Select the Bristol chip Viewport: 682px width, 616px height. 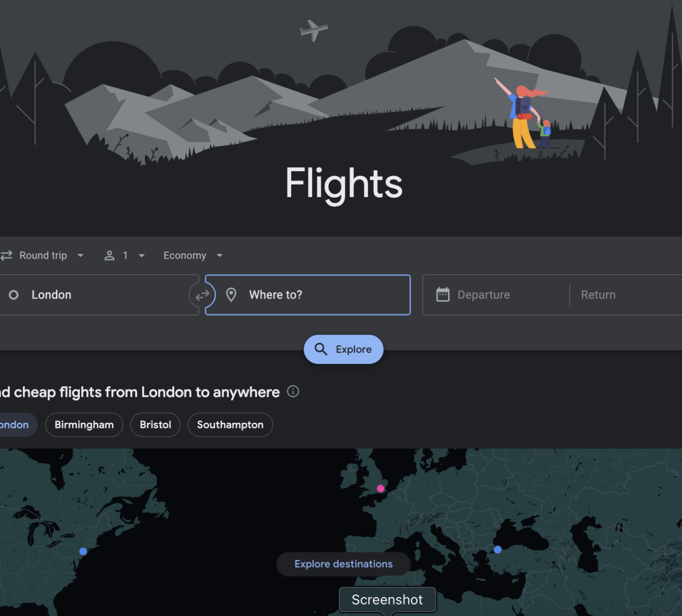pyautogui.click(x=155, y=425)
